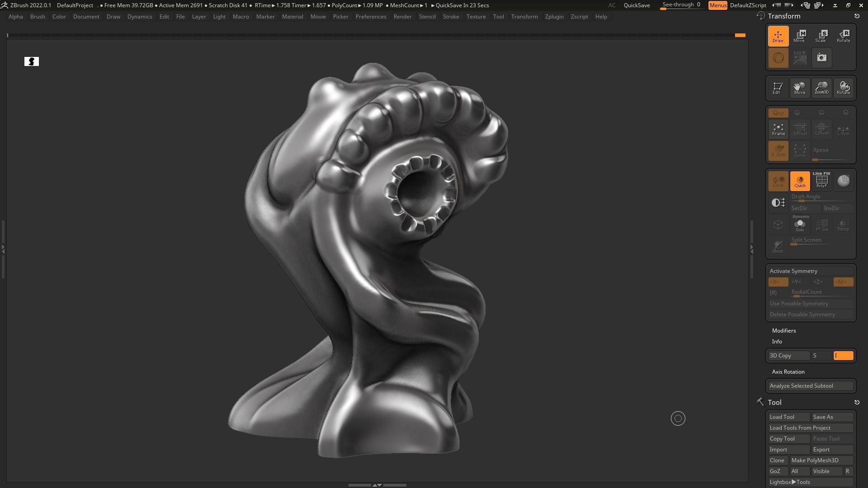Click the Edit spotlight dial icon

point(800,58)
